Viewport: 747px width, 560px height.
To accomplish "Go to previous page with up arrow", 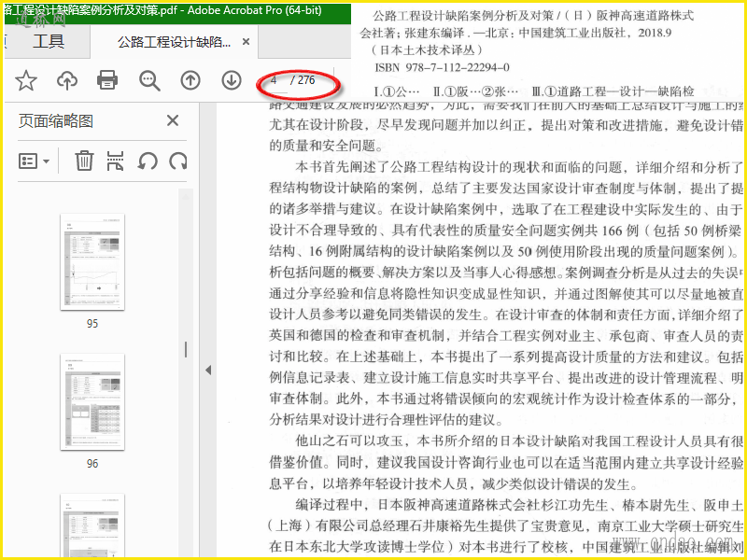I will tap(190, 80).
